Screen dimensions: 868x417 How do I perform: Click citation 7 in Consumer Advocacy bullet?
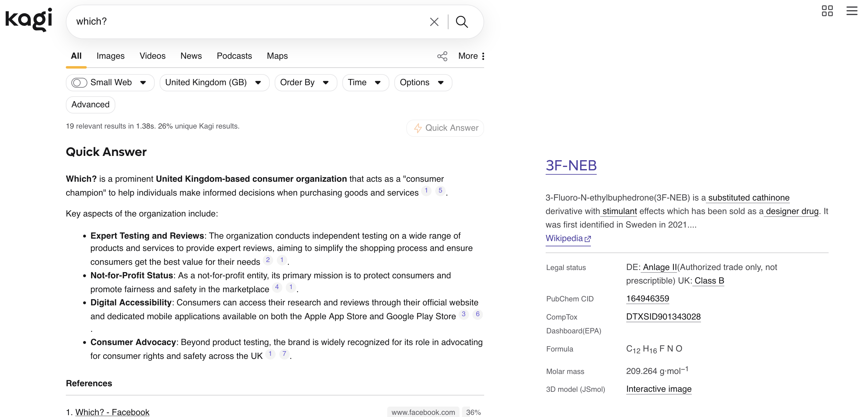pos(284,354)
